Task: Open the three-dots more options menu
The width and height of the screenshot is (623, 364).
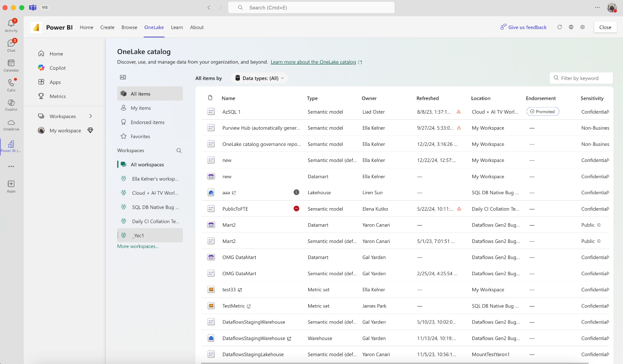Action: (x=597, y=7)
